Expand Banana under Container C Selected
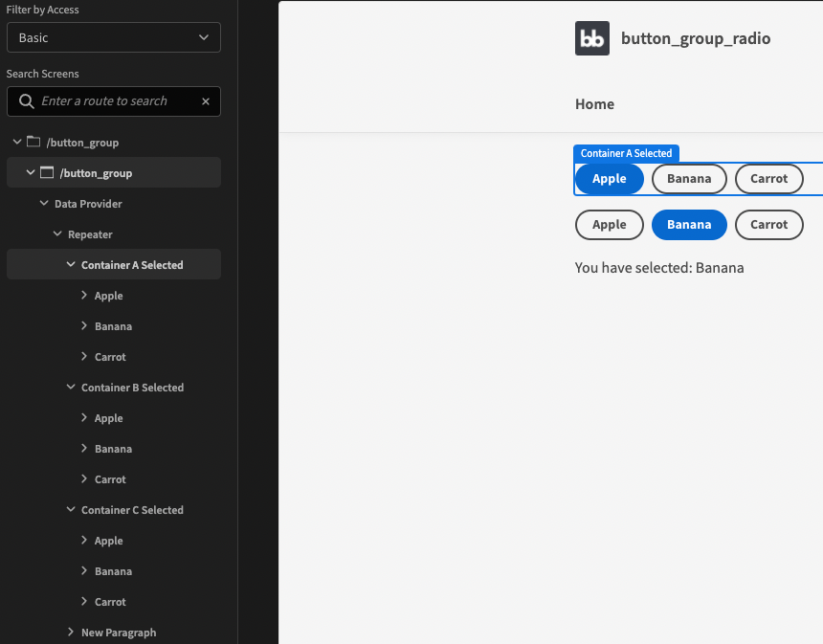 coord(84,570)
